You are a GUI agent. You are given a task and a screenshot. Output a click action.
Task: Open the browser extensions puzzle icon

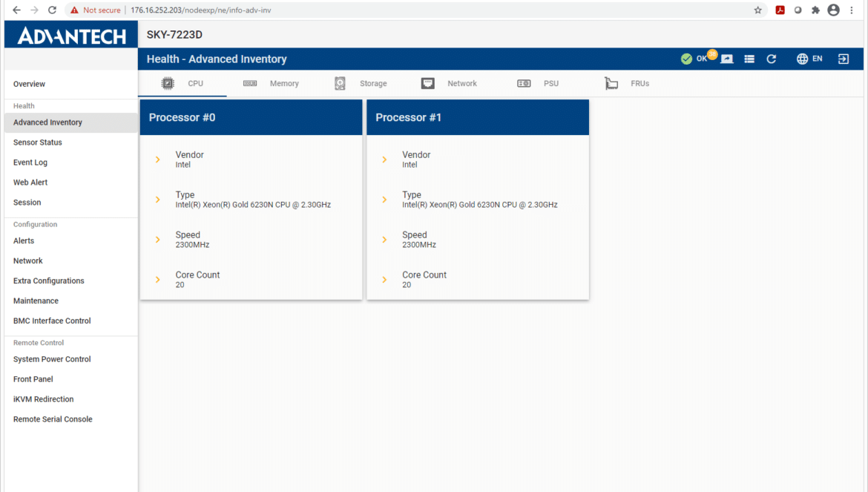[x=815, y=10]
